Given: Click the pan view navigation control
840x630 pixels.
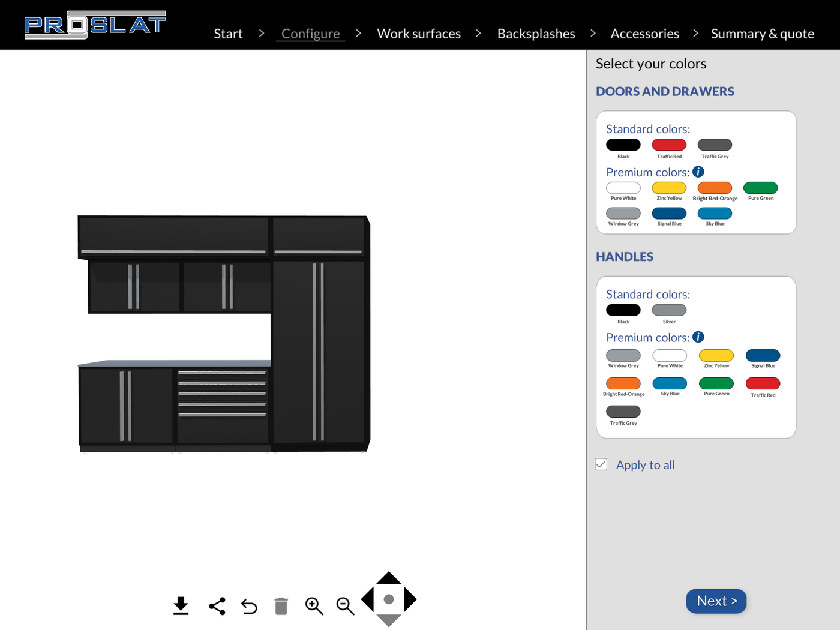Looking at the screenshot, I should pos(388,598).
